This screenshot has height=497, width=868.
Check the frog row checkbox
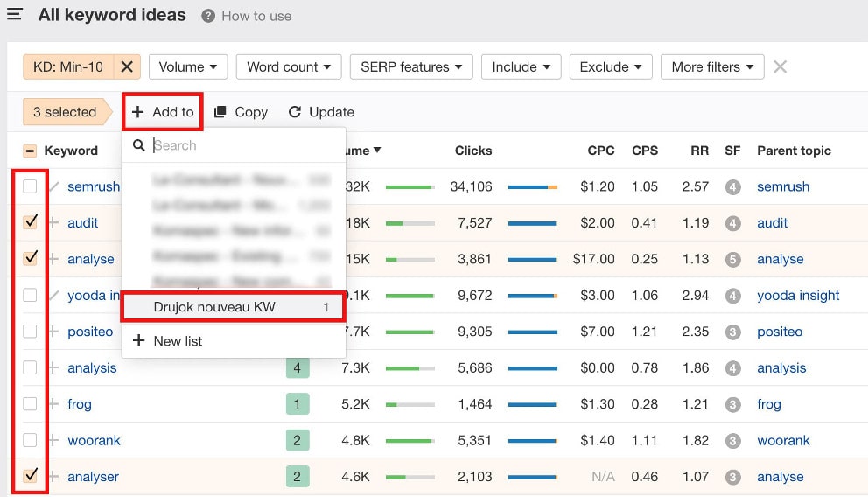(x=30, y=404)
